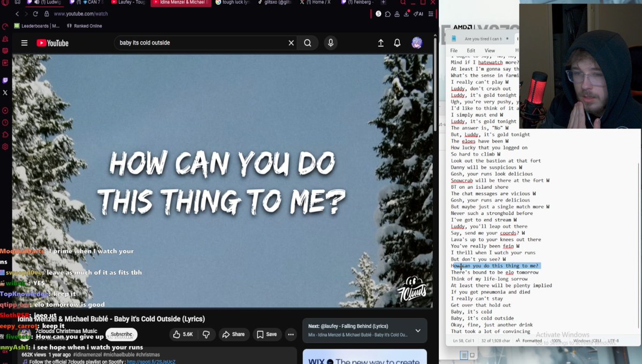Viewport: 642px width, 364px height.
Task: Switch to the Laufey - Tough tab
Action: [x=128, y=3]
